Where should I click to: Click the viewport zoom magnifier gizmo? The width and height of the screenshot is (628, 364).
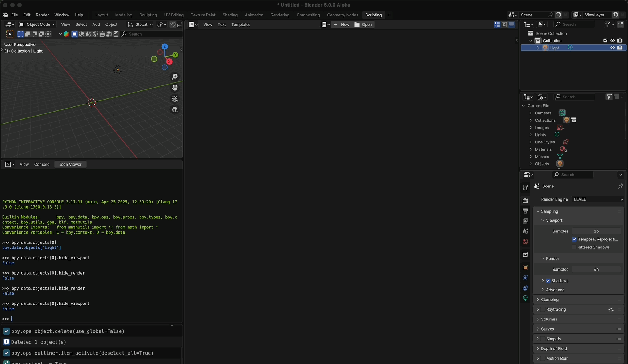(x=175, y=77)
